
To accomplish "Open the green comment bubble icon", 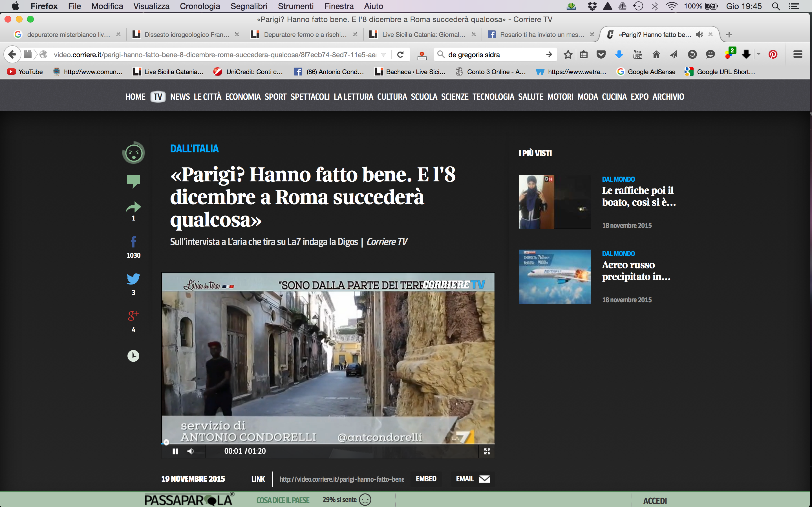I will pos(133,181).
